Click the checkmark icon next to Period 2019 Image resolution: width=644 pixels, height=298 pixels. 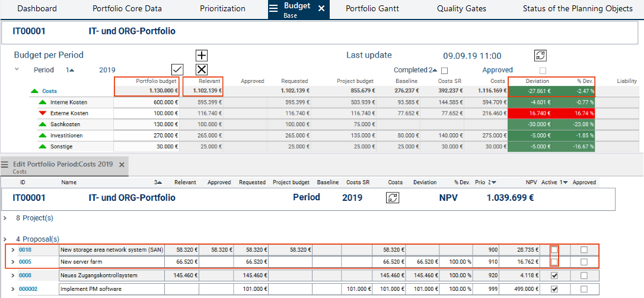click(177, 69)
